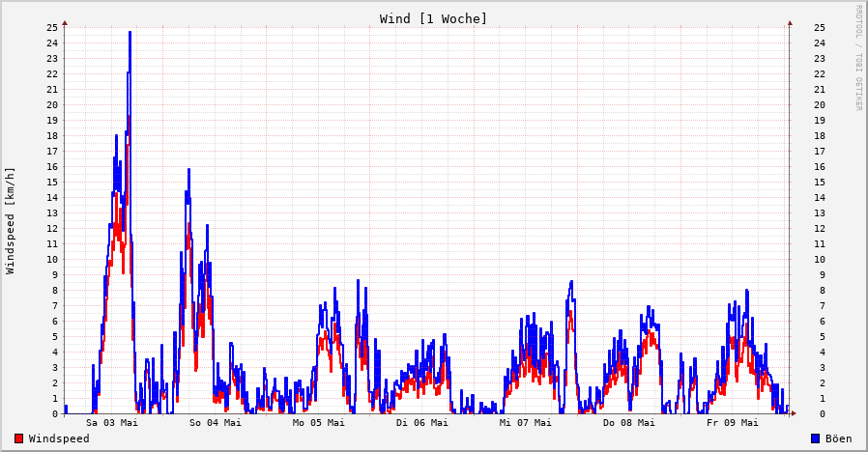
Task: Click the 'Fr 09 Mai' date label
Action: (733, 423)
